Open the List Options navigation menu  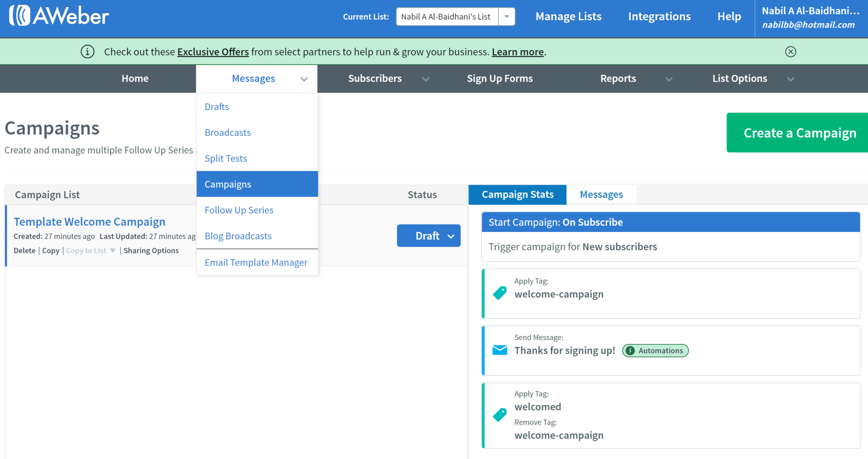[740, 79]
